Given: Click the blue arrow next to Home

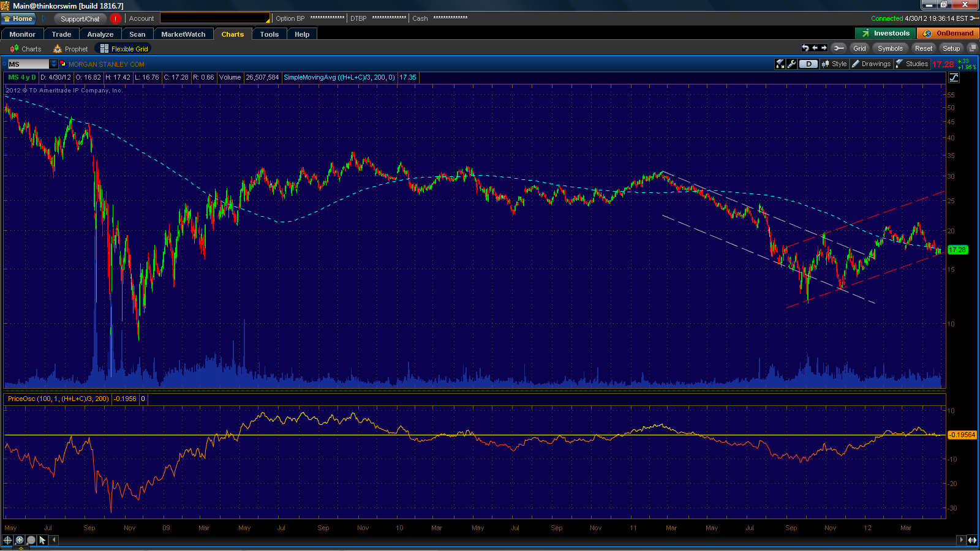Looking at the screenshot, I should click(x=44, y=18).
